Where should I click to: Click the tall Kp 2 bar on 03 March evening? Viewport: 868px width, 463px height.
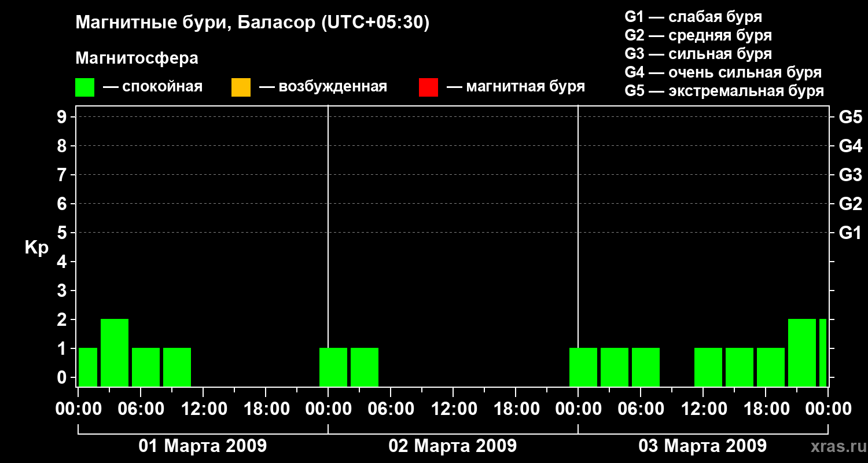point(802,352)
